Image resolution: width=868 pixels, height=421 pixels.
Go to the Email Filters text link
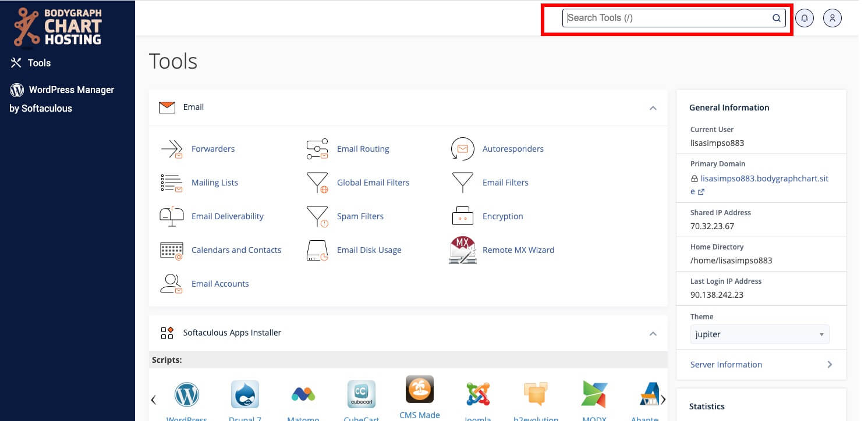tap(505, 183)
